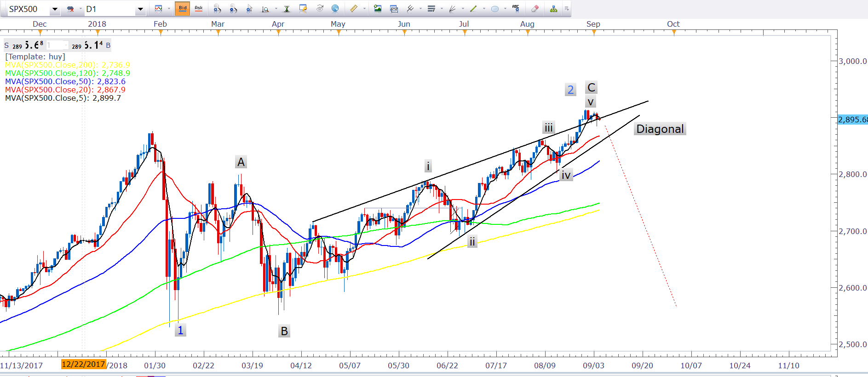Screen dimensions: 868x377
Task: Toggle the Bid price display button
Action: click(183, 9)
